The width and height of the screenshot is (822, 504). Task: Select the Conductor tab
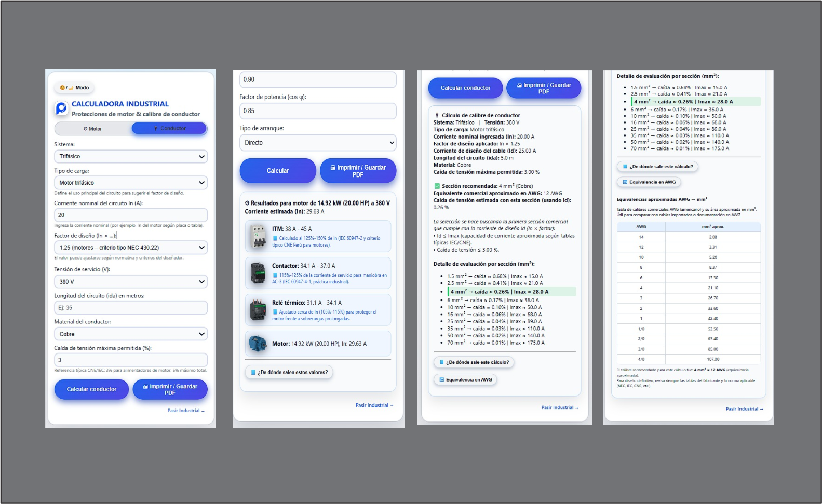[x=169, y=128]
